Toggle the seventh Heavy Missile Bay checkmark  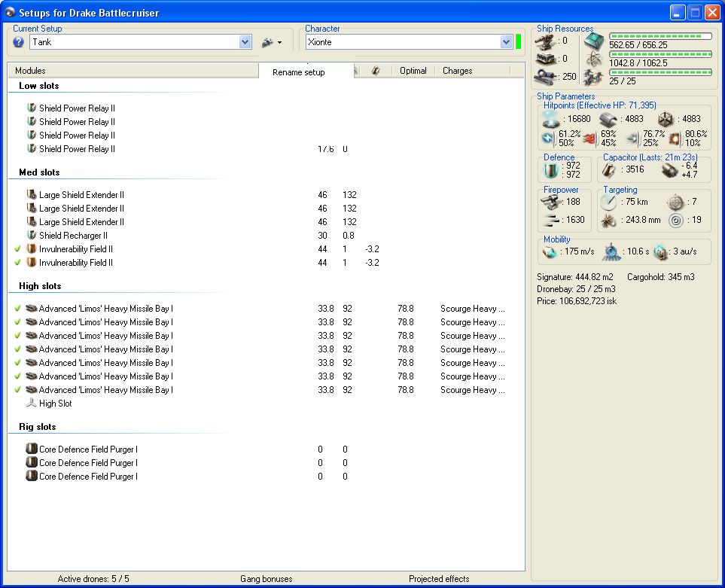pos(17,390)
